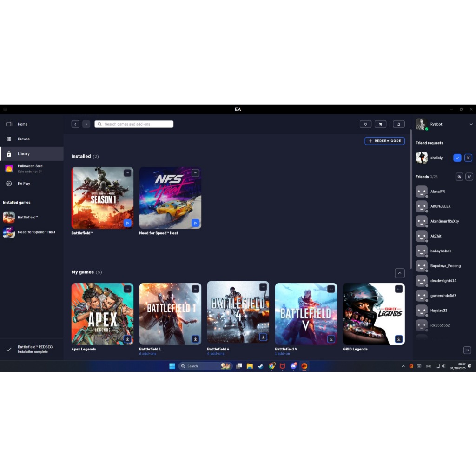
Task: Click the back navigation arrow
Action: click(x=75, y=124)
